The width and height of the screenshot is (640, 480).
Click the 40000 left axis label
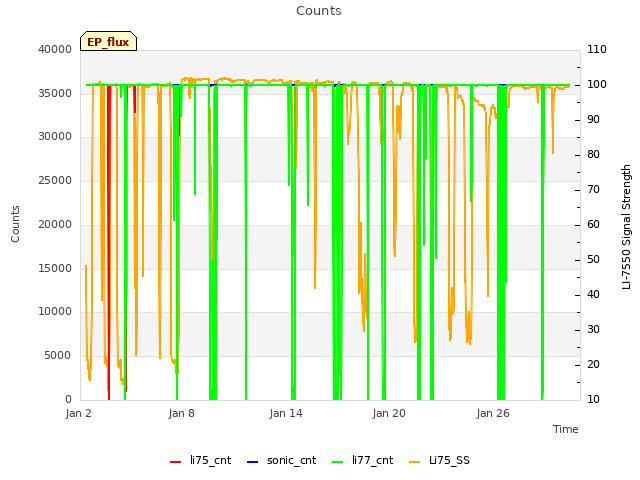[x=55, y=49]
